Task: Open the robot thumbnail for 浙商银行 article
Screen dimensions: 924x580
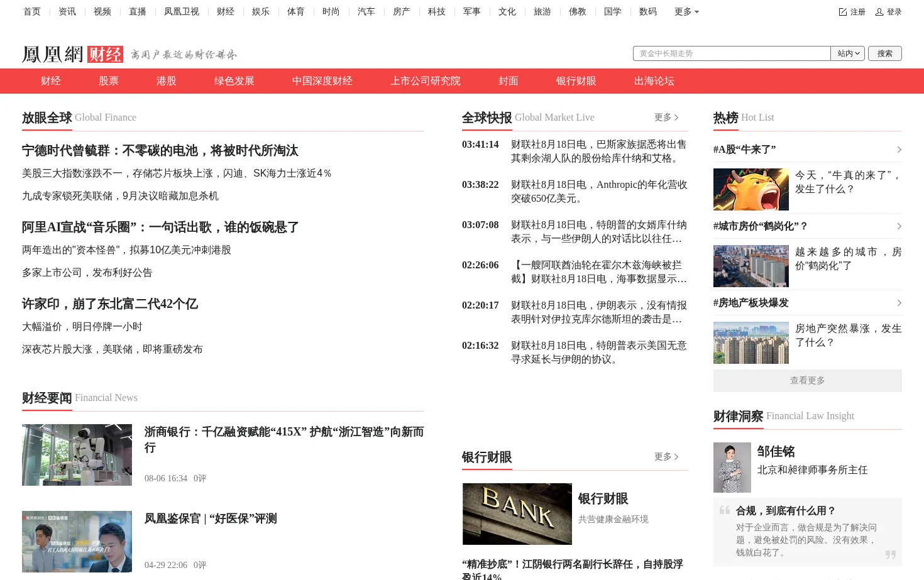Action: pos(77,455)
